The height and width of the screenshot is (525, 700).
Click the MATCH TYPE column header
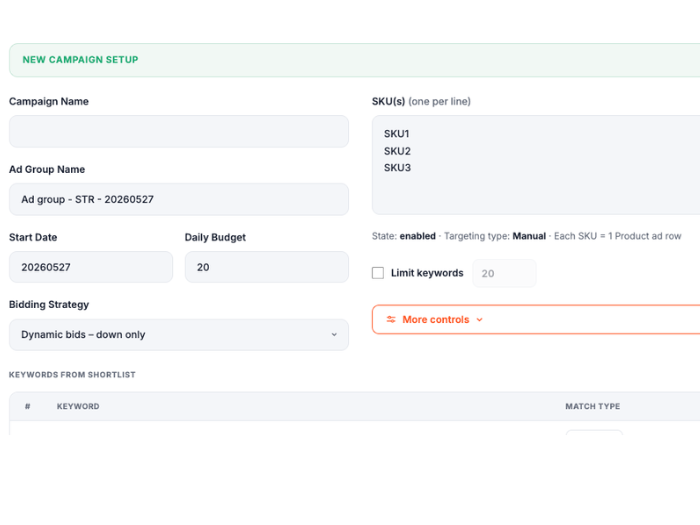592,406
